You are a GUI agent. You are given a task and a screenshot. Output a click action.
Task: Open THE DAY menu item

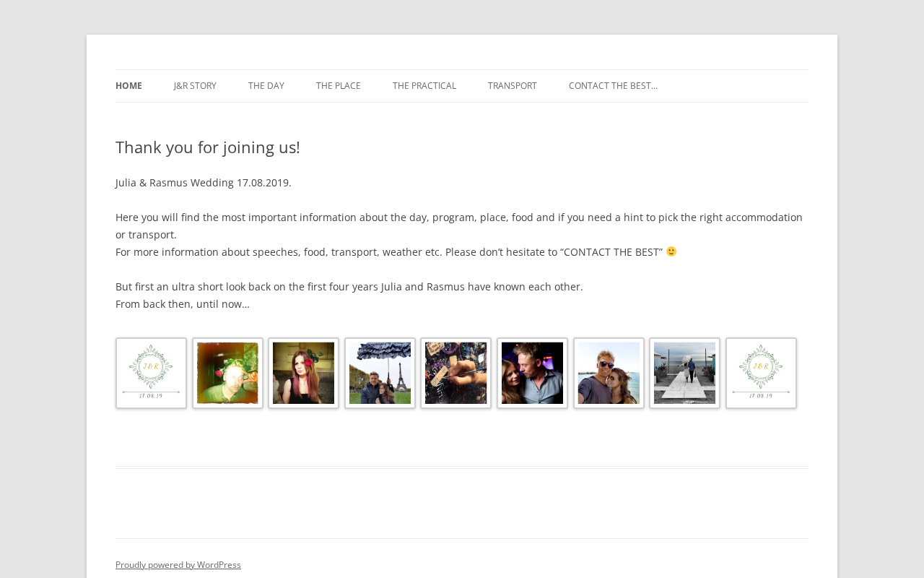point(266,86)
